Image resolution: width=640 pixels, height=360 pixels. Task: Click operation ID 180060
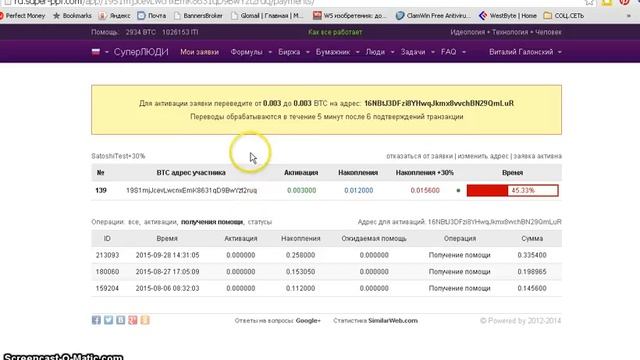[107, 271]
